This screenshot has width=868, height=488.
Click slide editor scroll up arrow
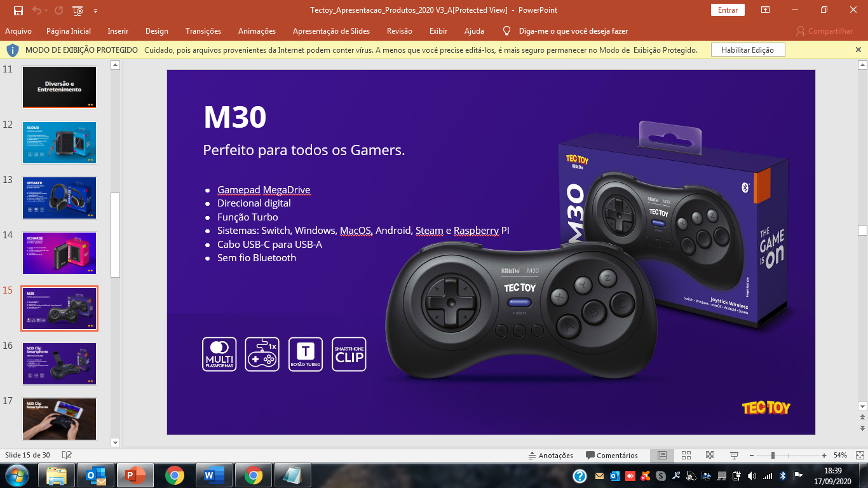tap(862, 65)
